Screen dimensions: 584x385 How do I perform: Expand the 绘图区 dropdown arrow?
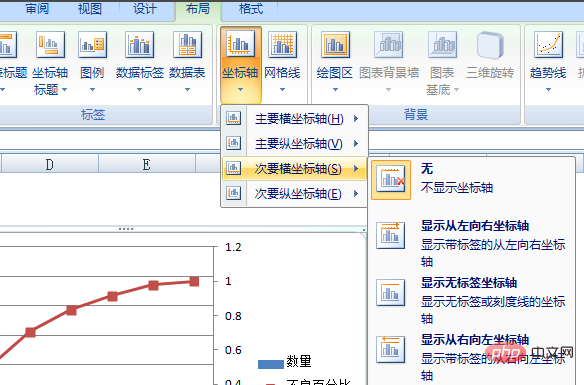tap(335, 89)
